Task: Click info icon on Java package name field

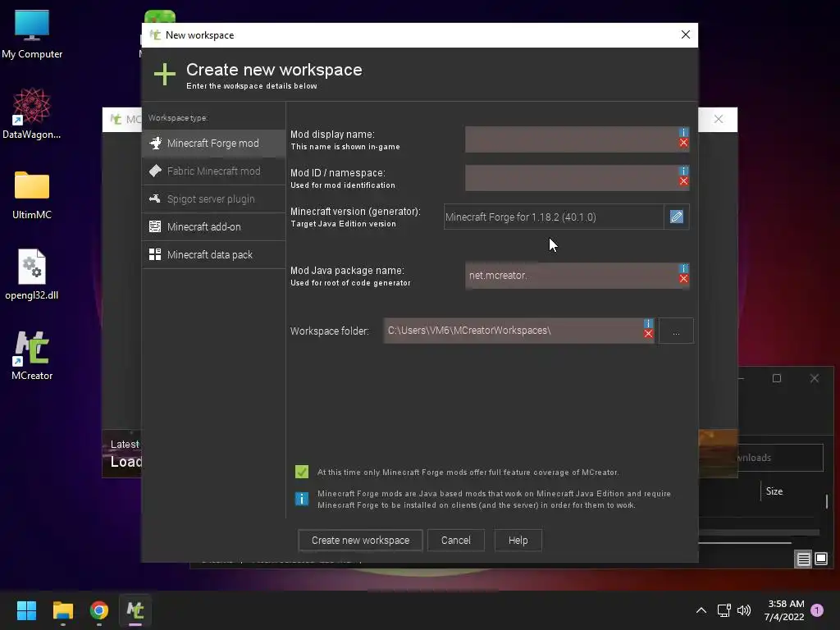Action: [683, 268]
